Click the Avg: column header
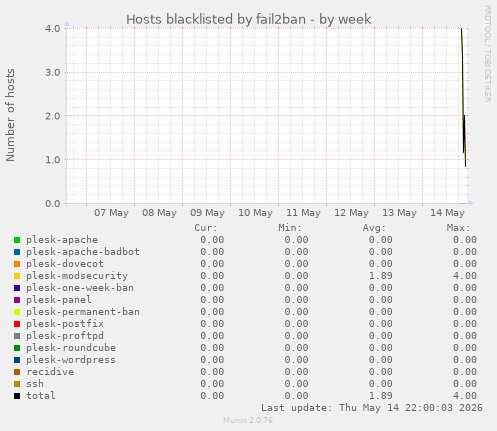 coord(374,228)
